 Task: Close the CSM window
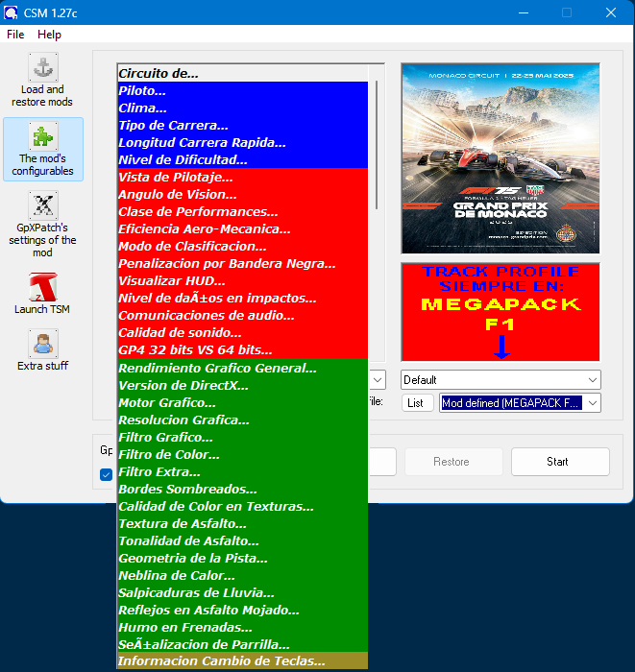pos(611,12)
